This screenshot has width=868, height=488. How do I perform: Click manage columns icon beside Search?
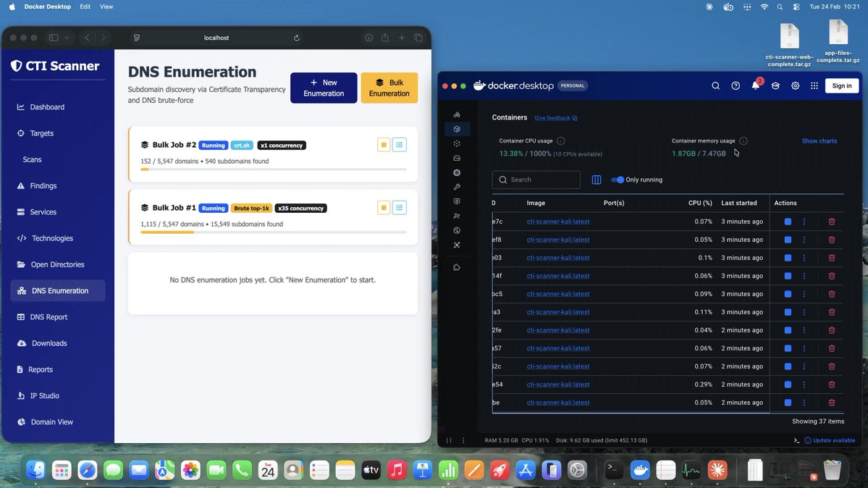point(597,180)
